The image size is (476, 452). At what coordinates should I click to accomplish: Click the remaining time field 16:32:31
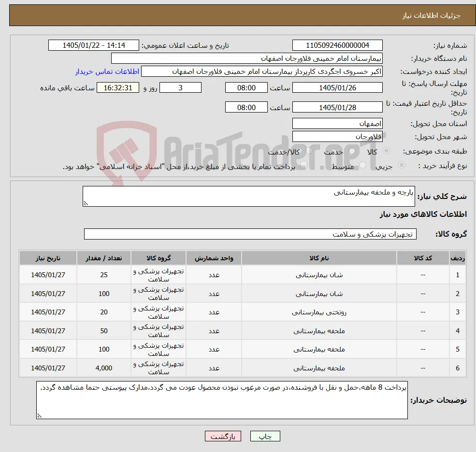coord(118,88)
